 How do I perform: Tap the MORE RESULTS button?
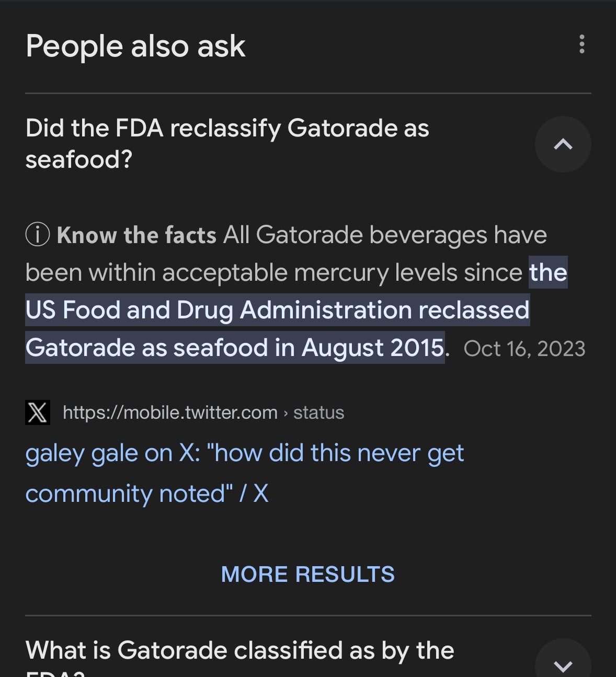coord(307,574)
